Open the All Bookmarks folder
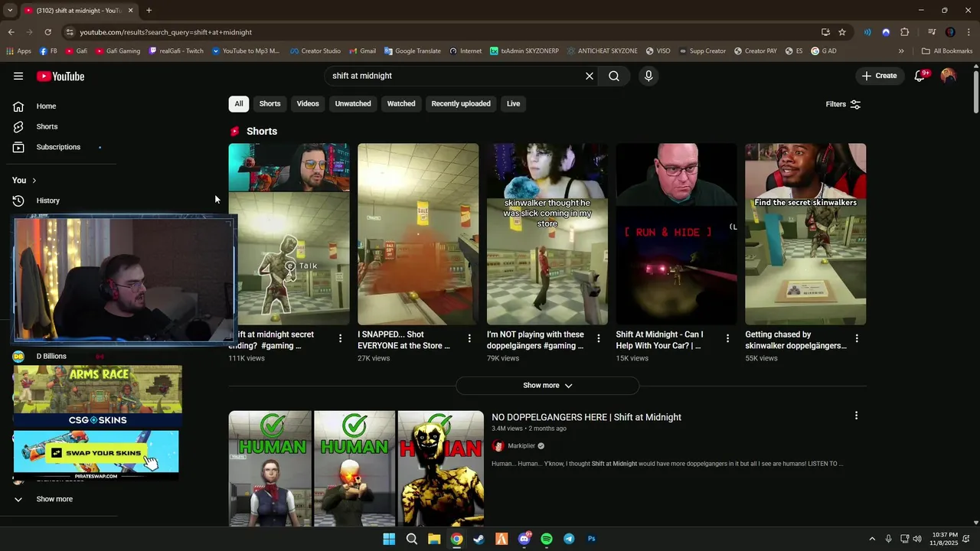Screen dimensions: 980x551 (947, 51)
